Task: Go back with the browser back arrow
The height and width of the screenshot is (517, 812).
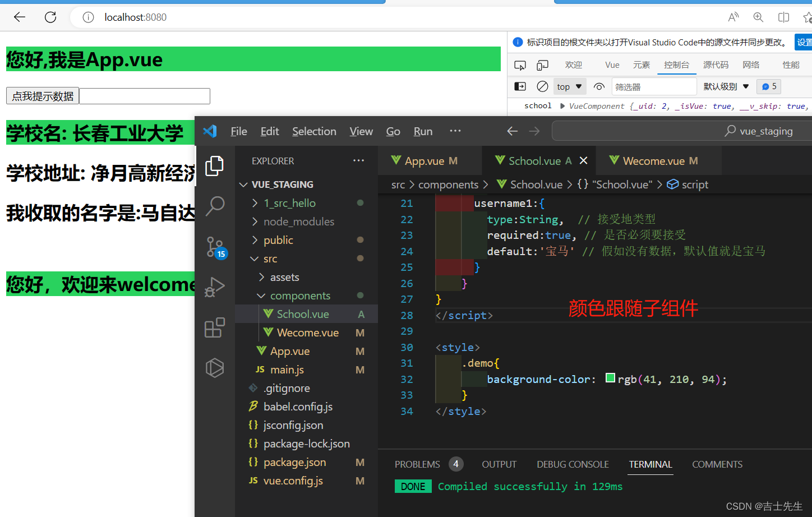Action: click(20, 17)
